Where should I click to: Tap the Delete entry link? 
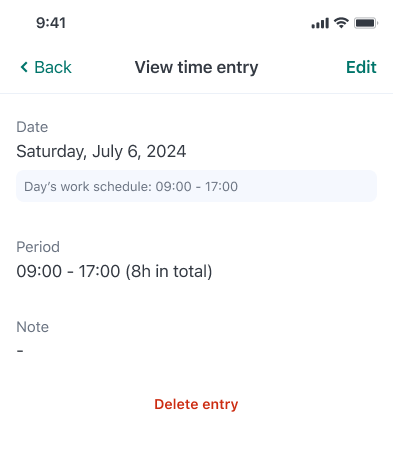(196, 404)
